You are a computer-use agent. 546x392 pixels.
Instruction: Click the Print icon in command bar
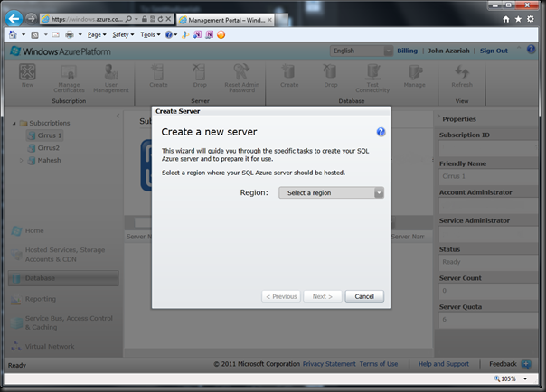pyautogui.click(x=70, y=34)
